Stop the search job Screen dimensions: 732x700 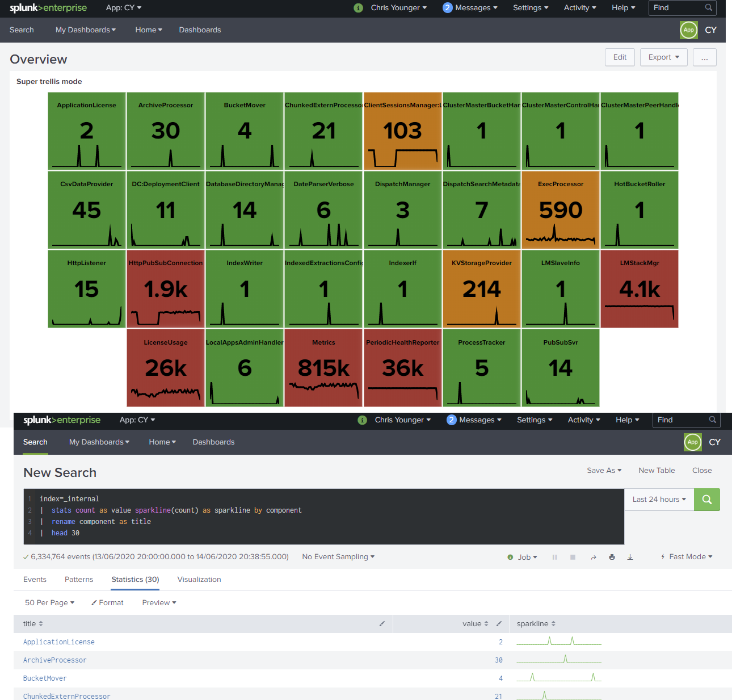[573, 558]
